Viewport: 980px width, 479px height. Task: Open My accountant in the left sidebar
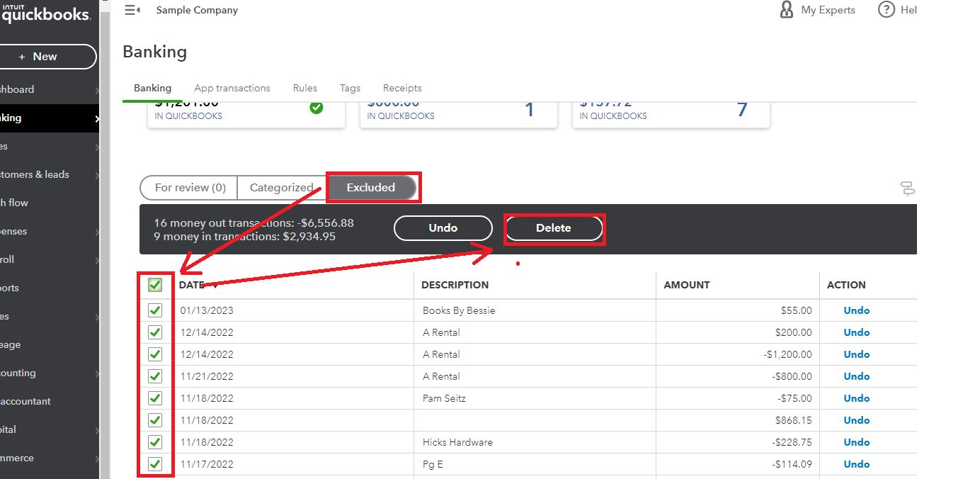coord(50,402)
